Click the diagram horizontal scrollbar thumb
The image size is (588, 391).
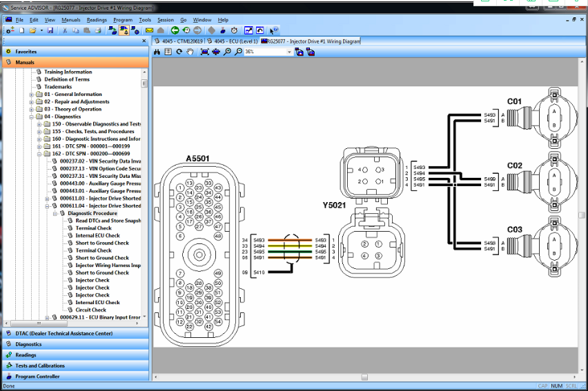click(x=364, y=377)
